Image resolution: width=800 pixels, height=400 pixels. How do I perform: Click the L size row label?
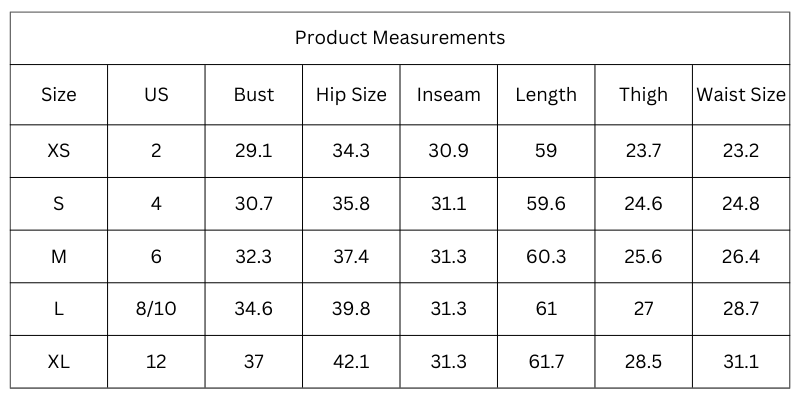[58, 309]
